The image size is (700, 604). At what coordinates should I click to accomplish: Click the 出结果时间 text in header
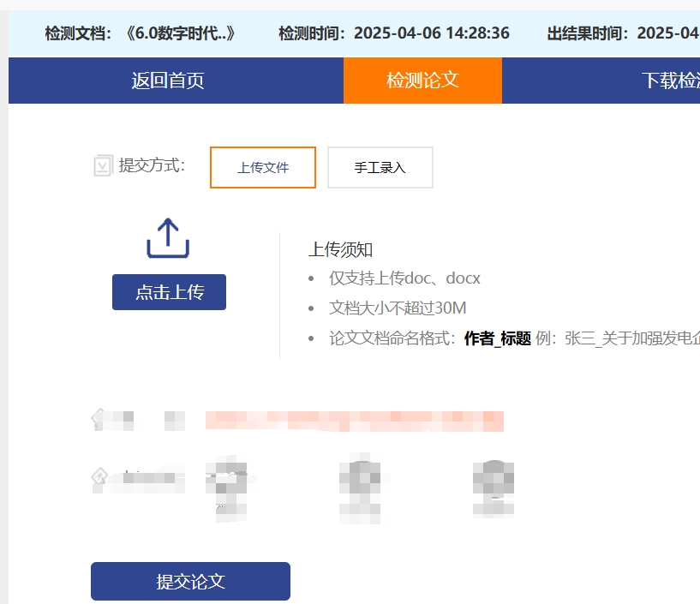click(x=623, y=33)
